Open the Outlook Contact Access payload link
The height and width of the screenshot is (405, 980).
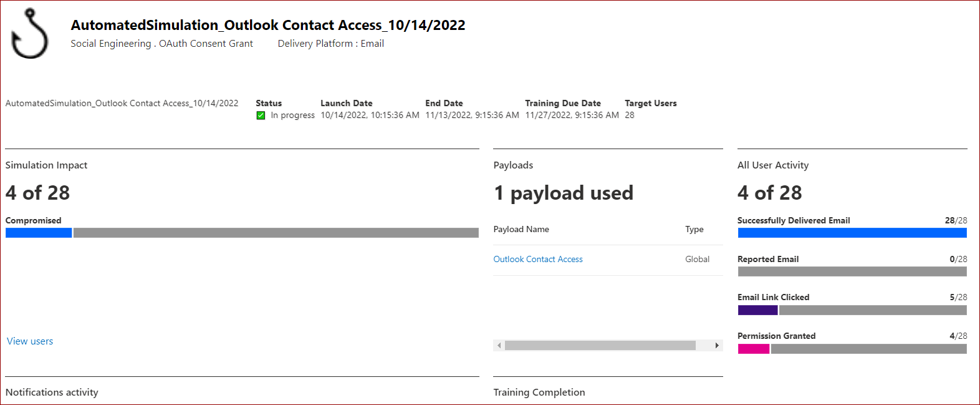538,259
